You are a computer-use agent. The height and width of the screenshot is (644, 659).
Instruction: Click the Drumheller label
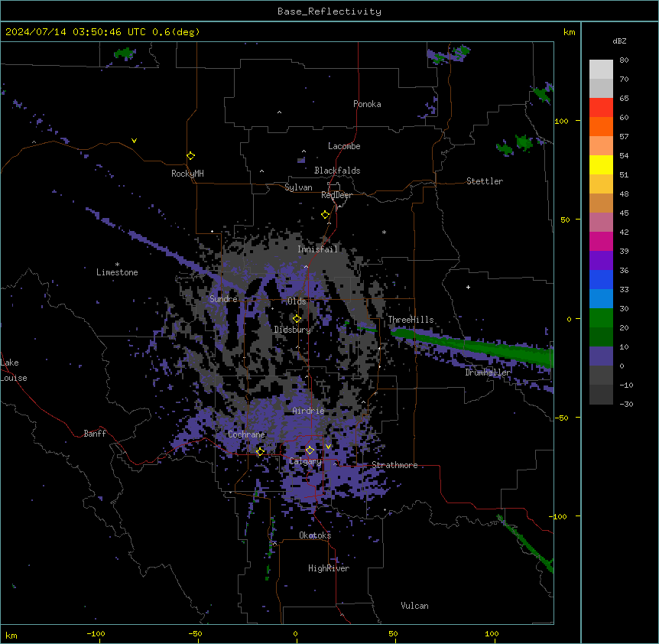[x=488, y=372]
